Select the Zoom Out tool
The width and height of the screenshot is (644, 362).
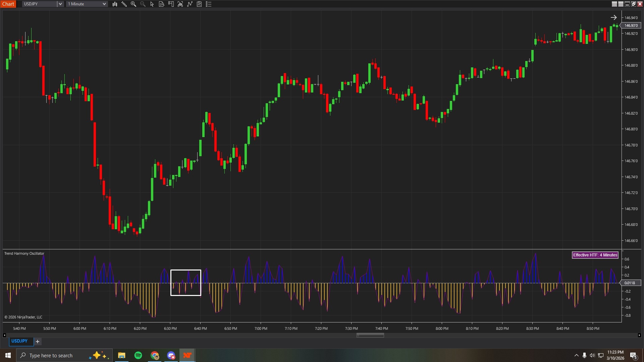pyautogui.click(x=143, y=4)
